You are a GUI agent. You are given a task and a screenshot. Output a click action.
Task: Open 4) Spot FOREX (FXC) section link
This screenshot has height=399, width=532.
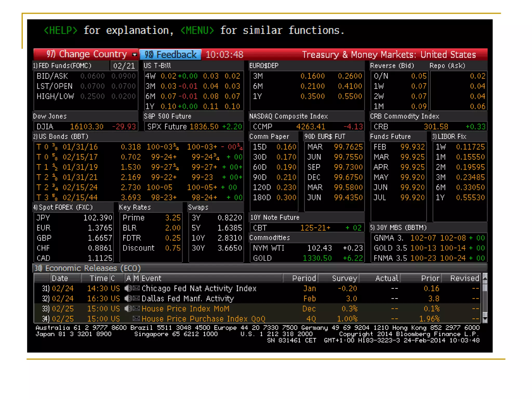point(63,207)
